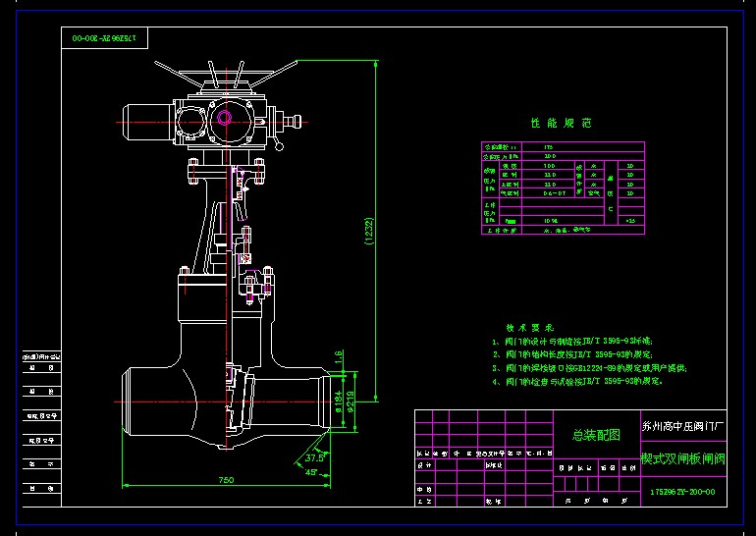Select the 技术要求 heading text
The height and width of the screenshot is (536, 756).
[530, 327]
